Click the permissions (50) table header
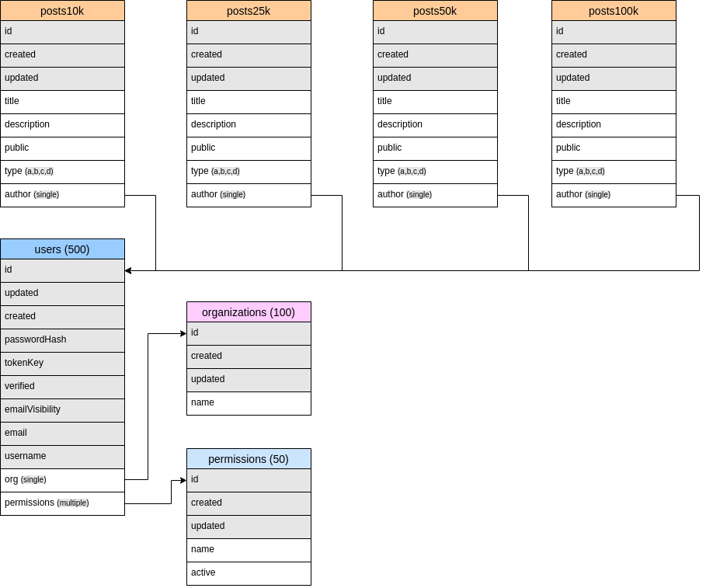This screenshot has width=706, height=588. (249, 459)
